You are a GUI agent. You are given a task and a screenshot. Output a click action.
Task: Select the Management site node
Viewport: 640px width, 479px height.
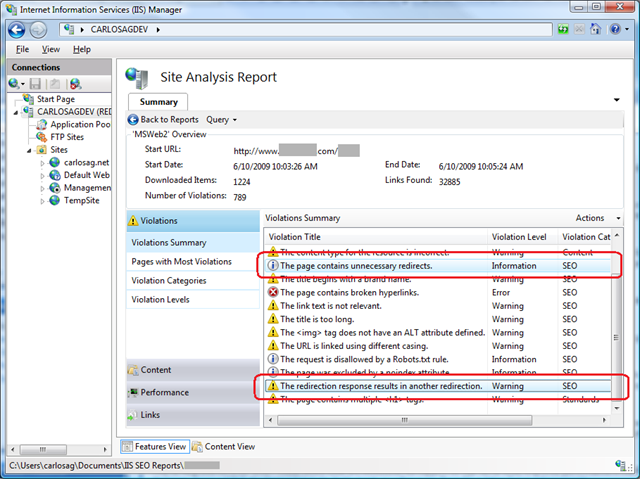tap(87, 188)
